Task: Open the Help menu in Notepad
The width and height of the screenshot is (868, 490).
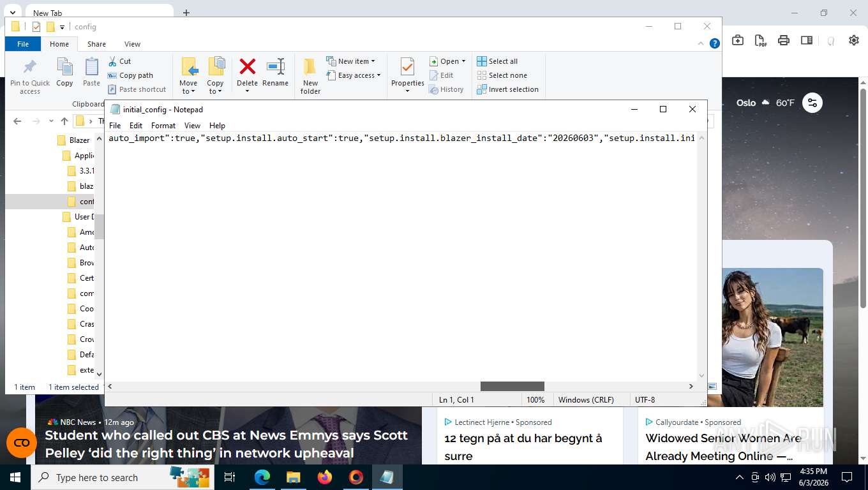Action: pos(217,126)
